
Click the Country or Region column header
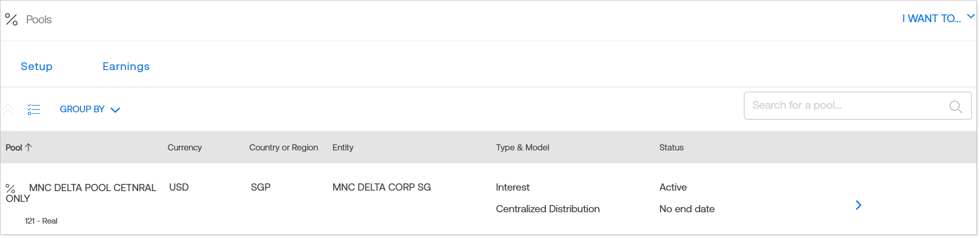(x=284, y=147)
